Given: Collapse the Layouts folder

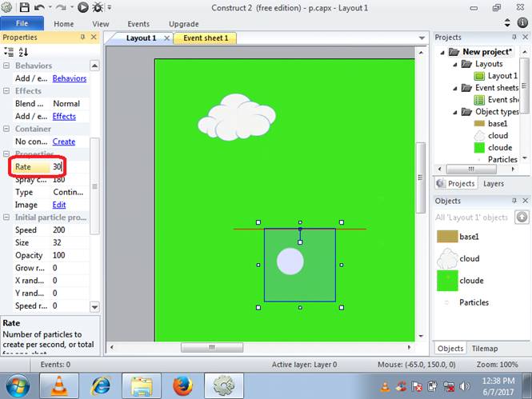Looking at the screenshot, I should coord(455,64).
